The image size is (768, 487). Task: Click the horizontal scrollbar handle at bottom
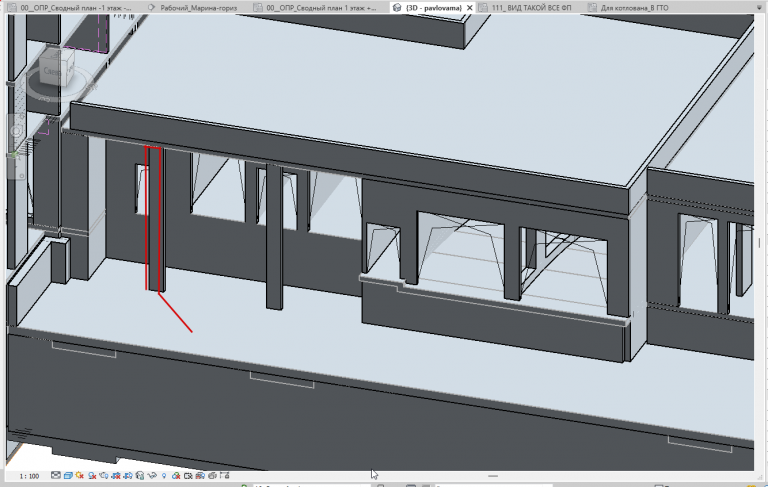coord(493,476)
